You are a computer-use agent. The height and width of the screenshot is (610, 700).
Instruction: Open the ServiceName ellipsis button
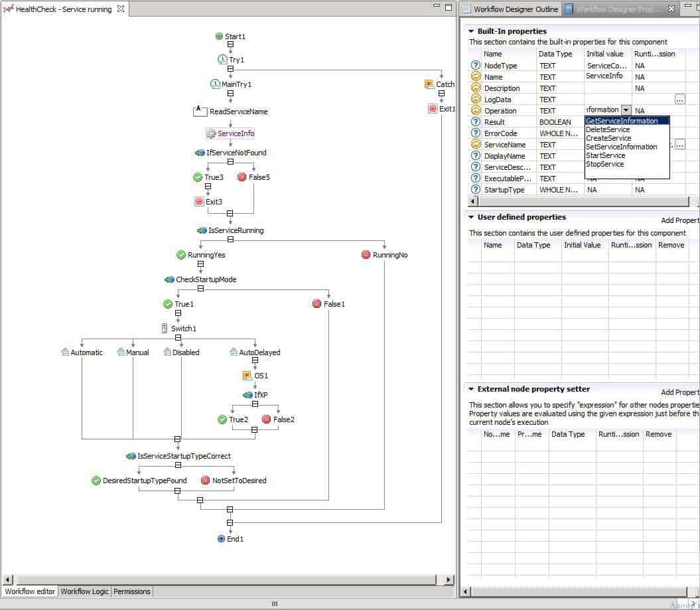679,145
